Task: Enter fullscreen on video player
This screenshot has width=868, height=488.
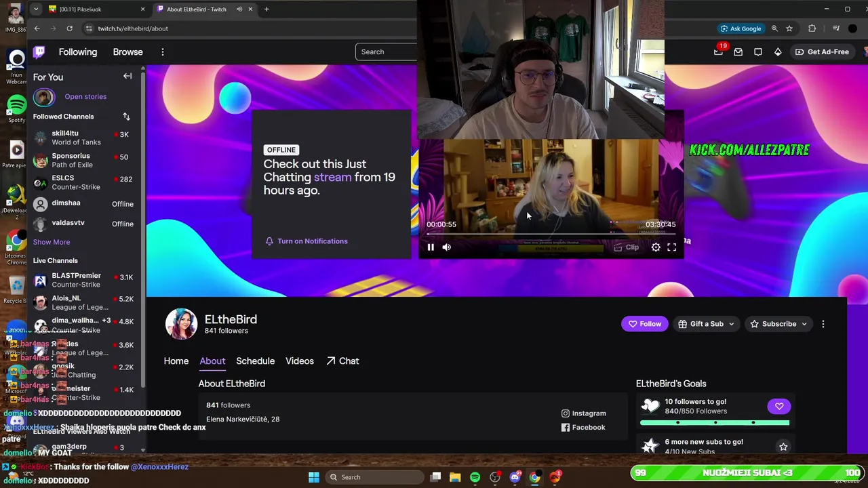Action: [671, 247]
